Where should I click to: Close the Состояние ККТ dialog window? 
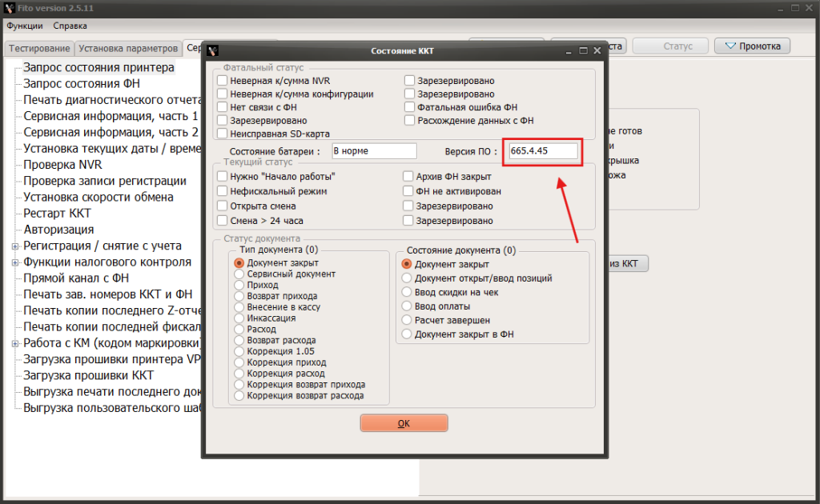point(597,50)
